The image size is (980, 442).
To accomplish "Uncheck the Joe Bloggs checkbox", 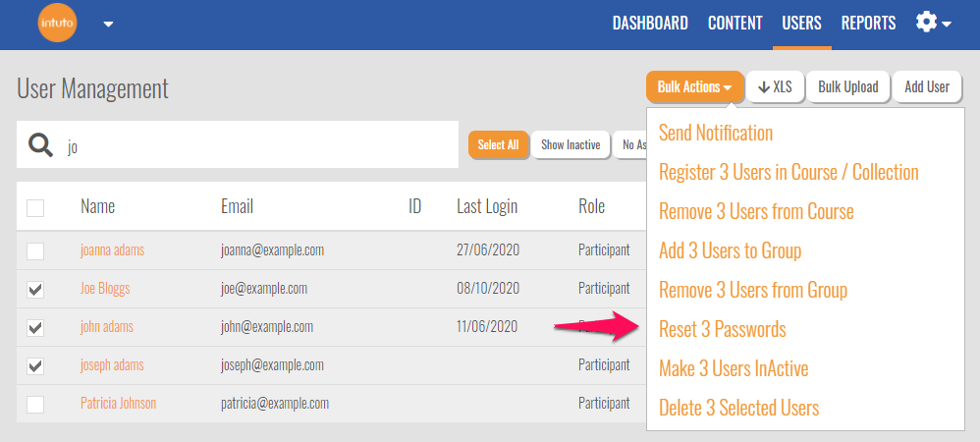I will (35, 289).
